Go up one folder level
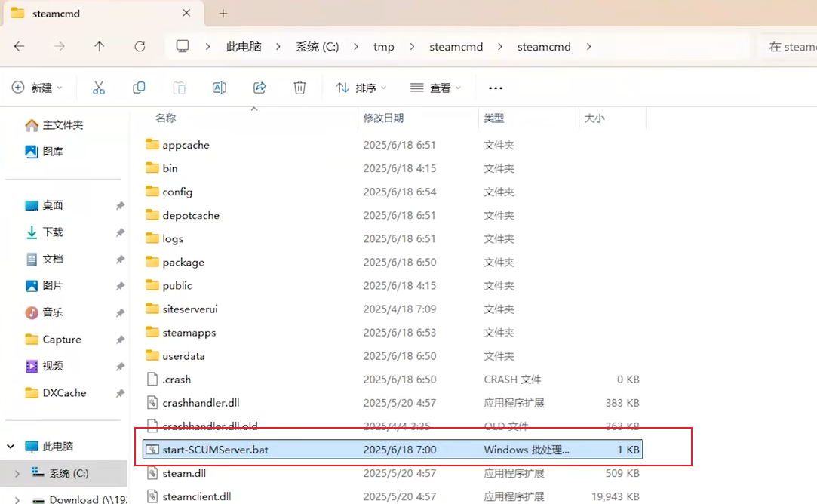The image size is (817, 504). pyautogui.click(x=99, y=46)
